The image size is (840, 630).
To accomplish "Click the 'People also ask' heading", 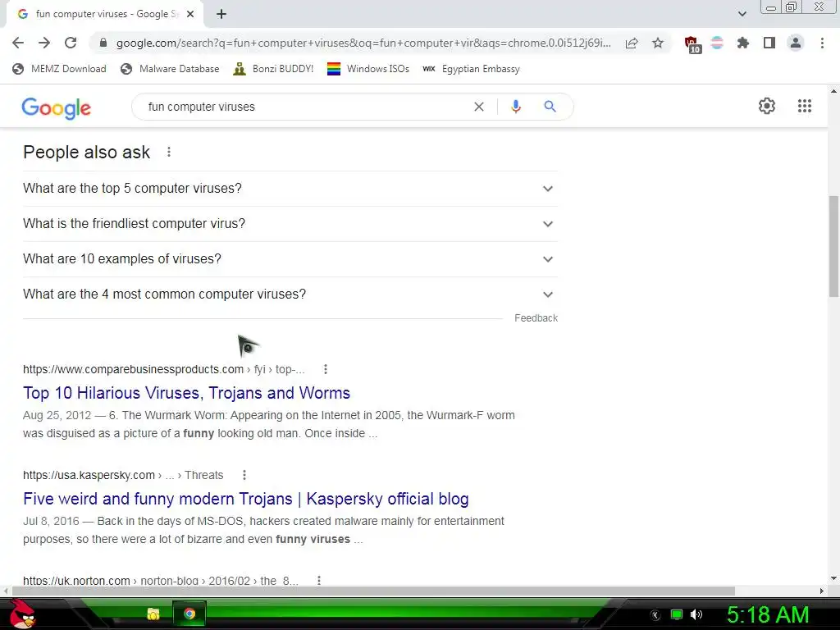I will pyautogui.click(x=86, y=152).
